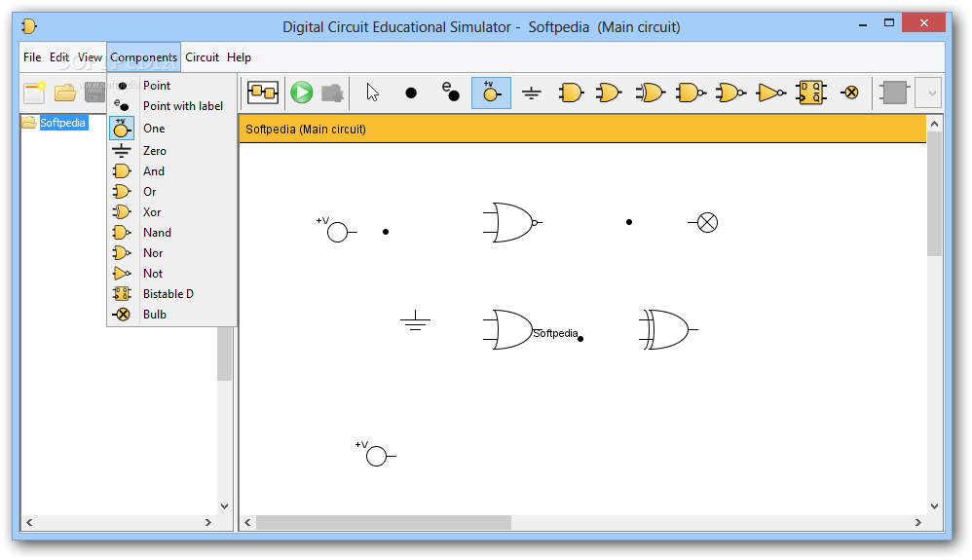Choose Point from Components menu
This screenshot has height=560, width=972.
(x=172, y=86)
